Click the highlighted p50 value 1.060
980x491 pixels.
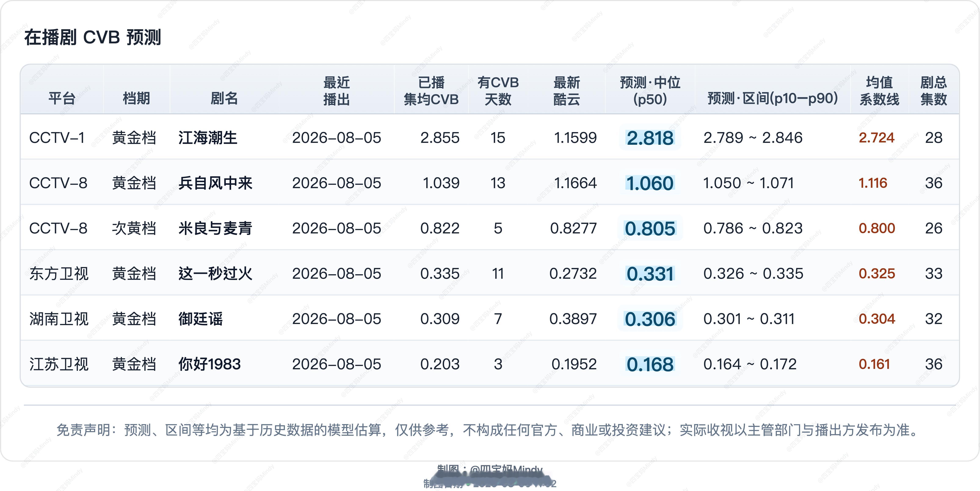tap(650, 183)
